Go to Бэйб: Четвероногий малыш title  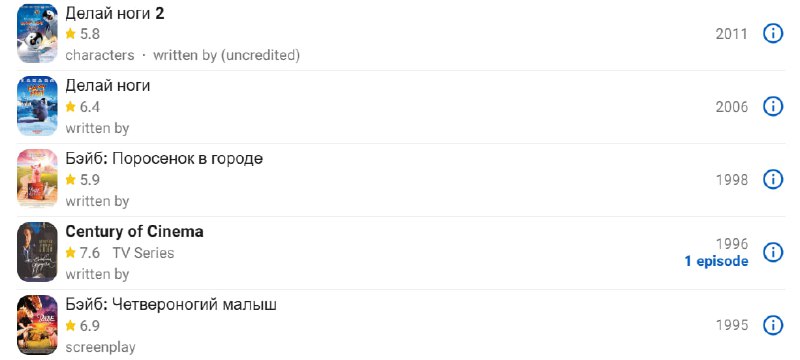click(171, 305)
